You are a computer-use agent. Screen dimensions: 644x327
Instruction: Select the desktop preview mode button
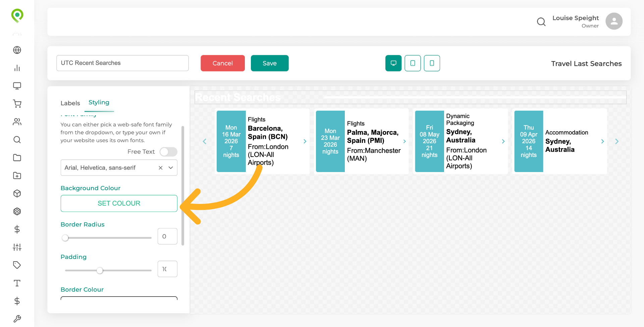[x=393, y=63]
